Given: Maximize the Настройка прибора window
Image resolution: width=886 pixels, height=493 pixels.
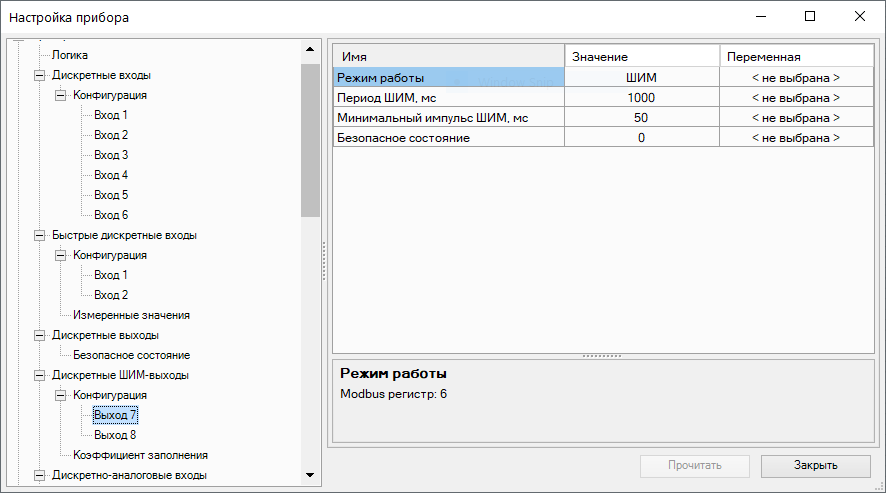Looking at the screenshot, I should 810,17.
